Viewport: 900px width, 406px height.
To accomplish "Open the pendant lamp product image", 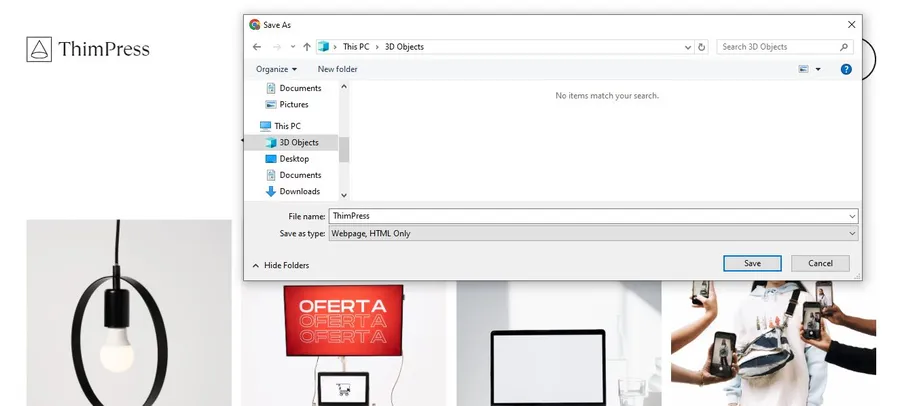I will (129, 312).
